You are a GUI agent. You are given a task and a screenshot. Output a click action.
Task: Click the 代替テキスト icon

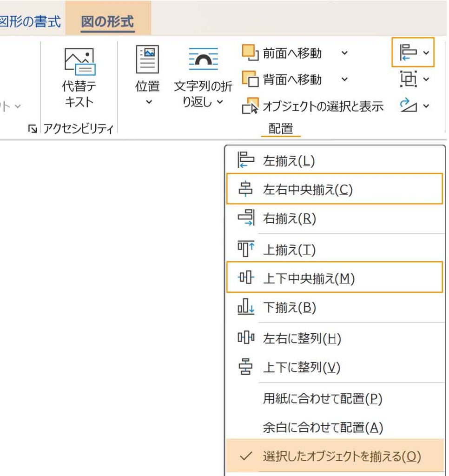coord(79,62)
